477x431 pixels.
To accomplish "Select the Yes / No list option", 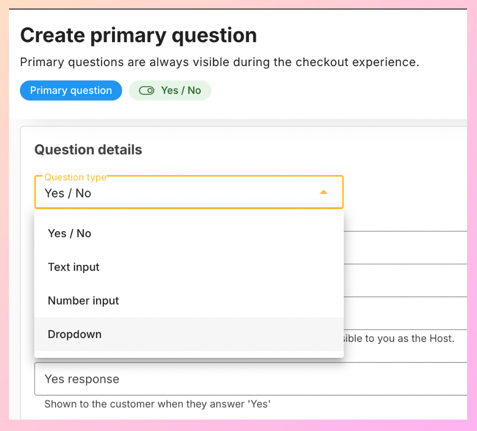I will pyautogui.click(x=189, y=233).
